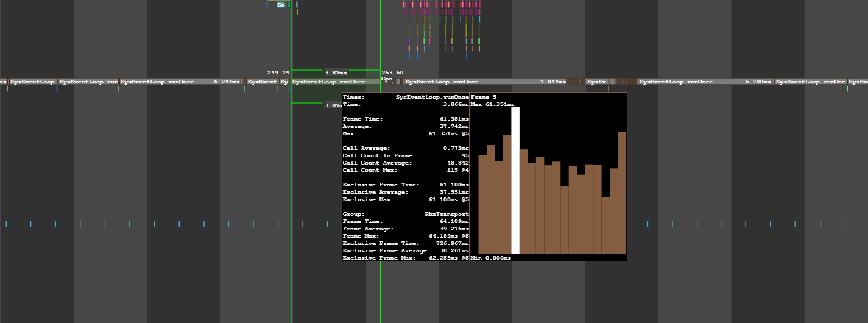Image resolution: width=868 pixels, height=323 pixels.
Task: Click the leftmost brown bar in the histogram
Action: pyautogui.click(x=482, y=204)
